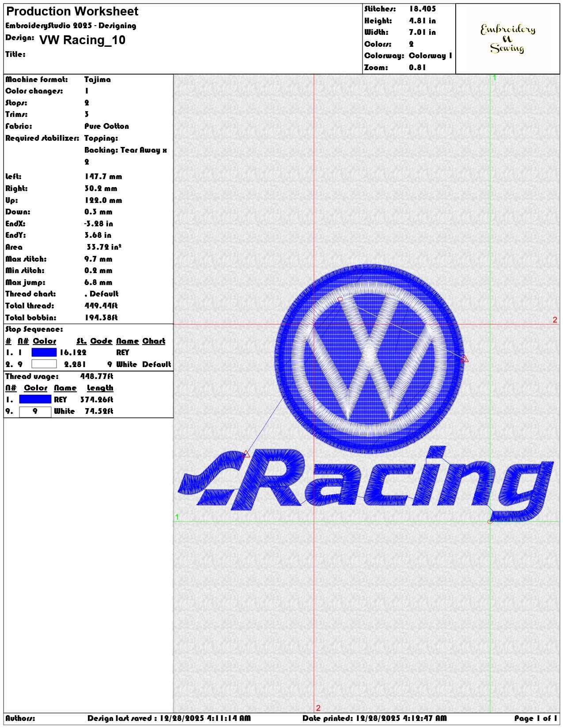Click the Down value 0.3 mm

pos(98,212)
